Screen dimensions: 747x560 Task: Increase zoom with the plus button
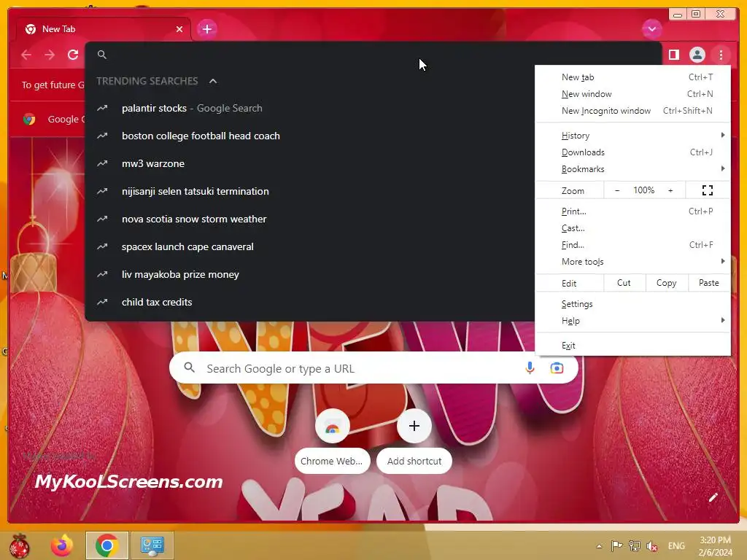670,190
